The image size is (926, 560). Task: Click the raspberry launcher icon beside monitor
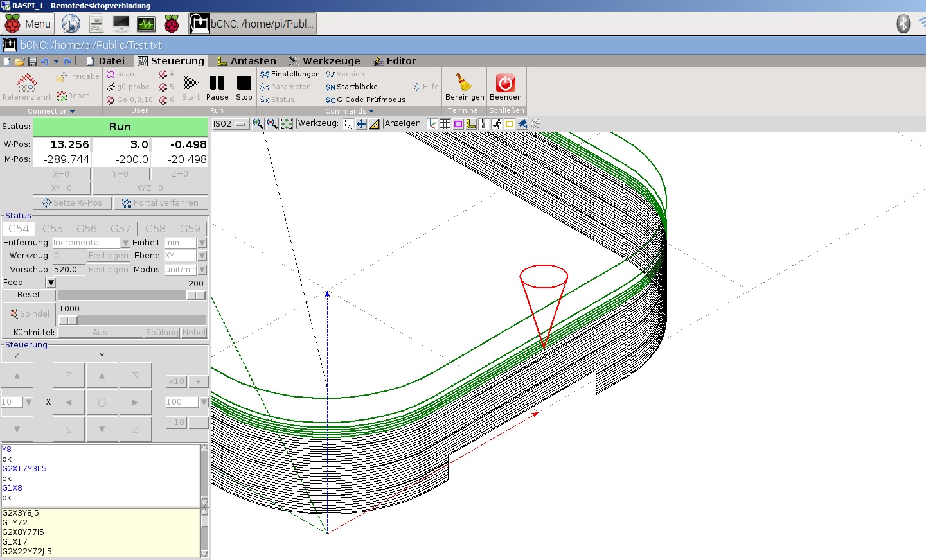172,24
